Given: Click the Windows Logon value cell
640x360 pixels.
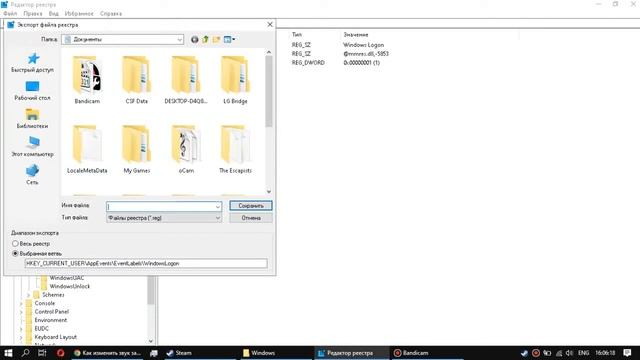Looking at the screenshot, I should (x=363, y=45).
